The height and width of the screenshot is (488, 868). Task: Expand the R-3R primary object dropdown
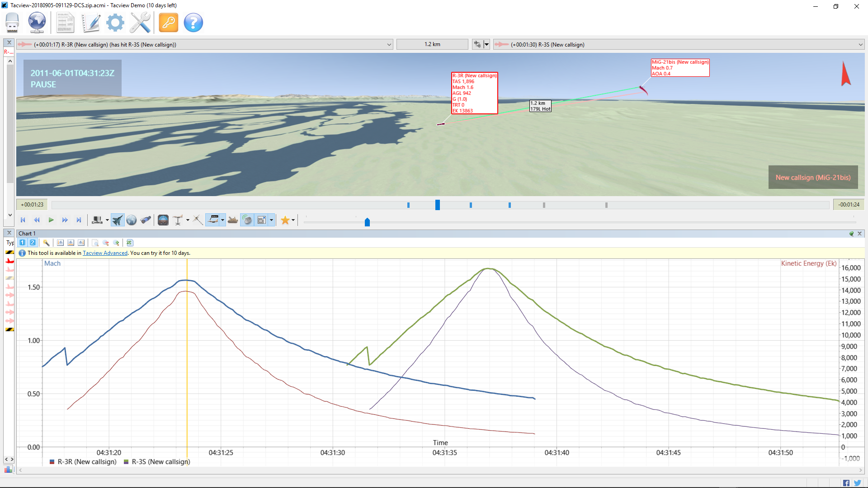(389, 44)
